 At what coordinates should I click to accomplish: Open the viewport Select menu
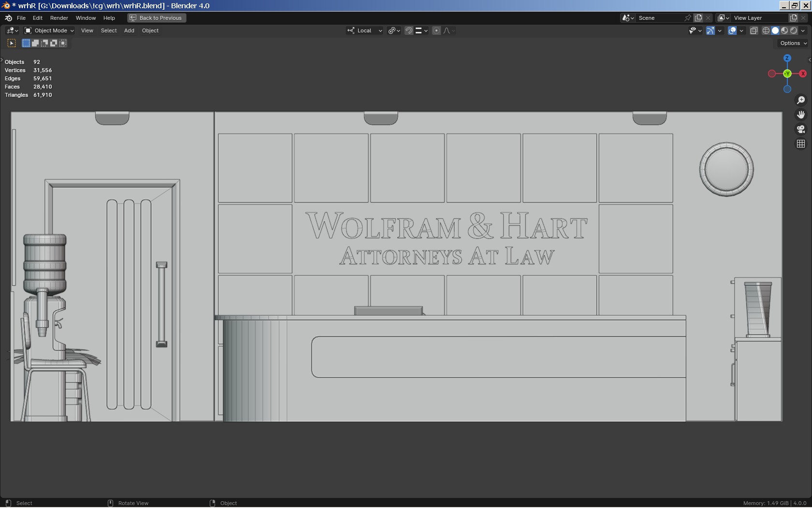point(109,30)
